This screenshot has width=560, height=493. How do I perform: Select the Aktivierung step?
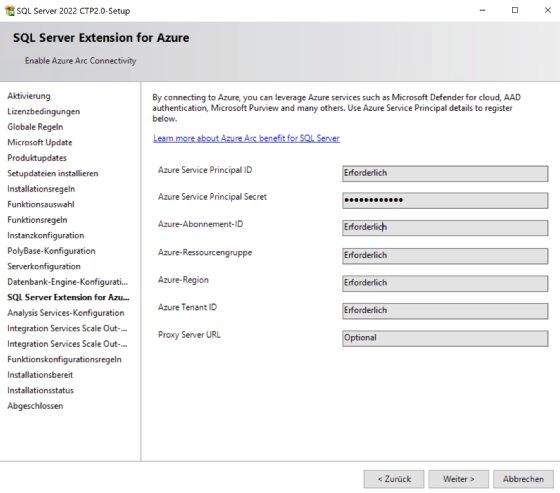(29, 96)
